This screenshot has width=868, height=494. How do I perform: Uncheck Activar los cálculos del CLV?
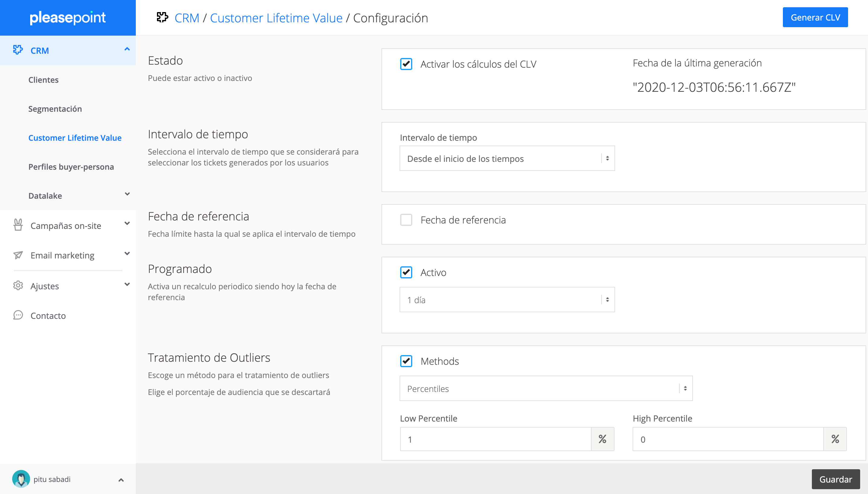pyautogui.click(x=406, y=64)
